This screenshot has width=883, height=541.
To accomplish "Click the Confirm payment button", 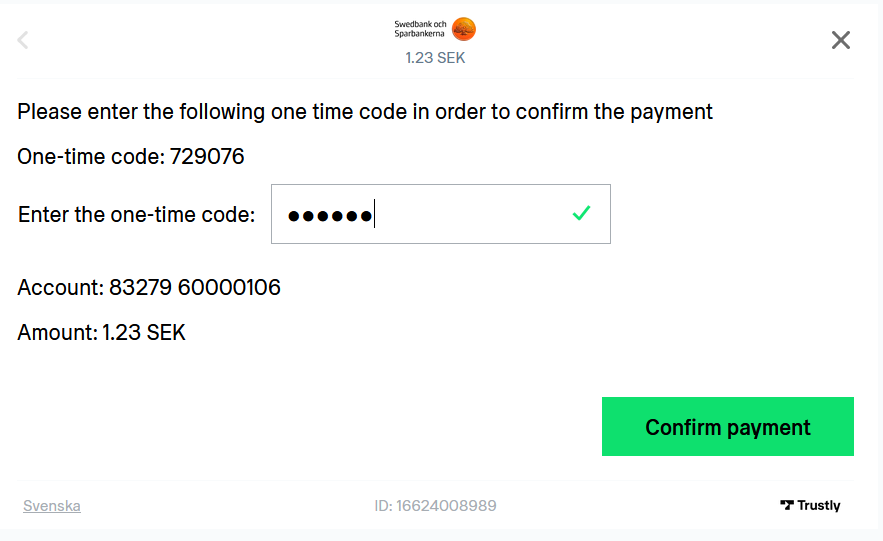I will point(728,427).
